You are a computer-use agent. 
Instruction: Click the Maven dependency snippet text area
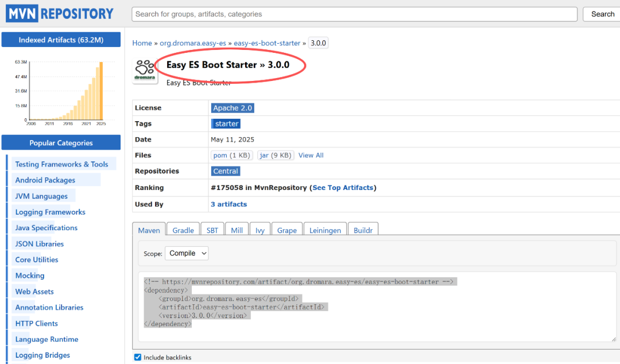(x=377, y=307)
